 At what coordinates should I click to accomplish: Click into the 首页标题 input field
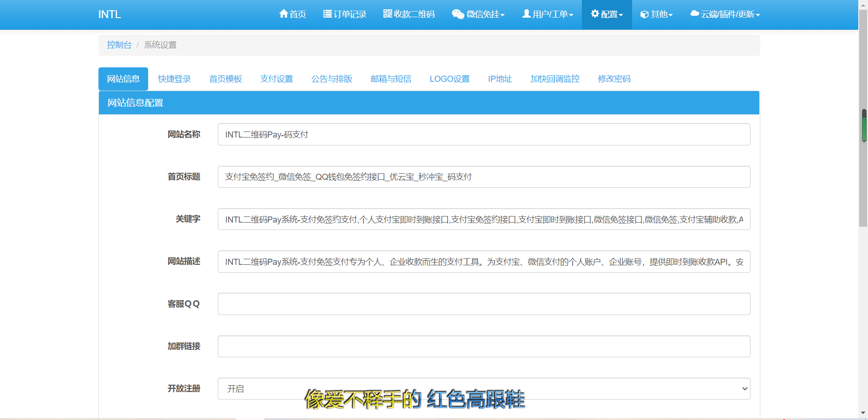pyautogui.click(x=484, y=177)
